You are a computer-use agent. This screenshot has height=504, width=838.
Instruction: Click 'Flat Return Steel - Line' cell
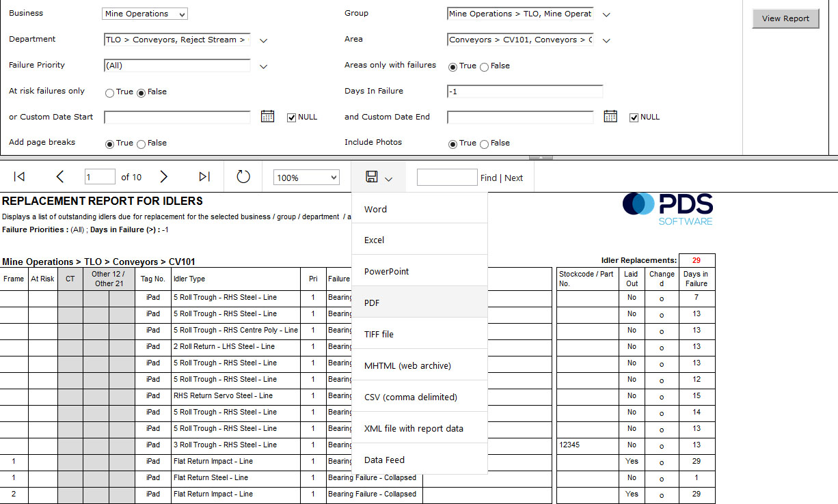click(236, 477)
